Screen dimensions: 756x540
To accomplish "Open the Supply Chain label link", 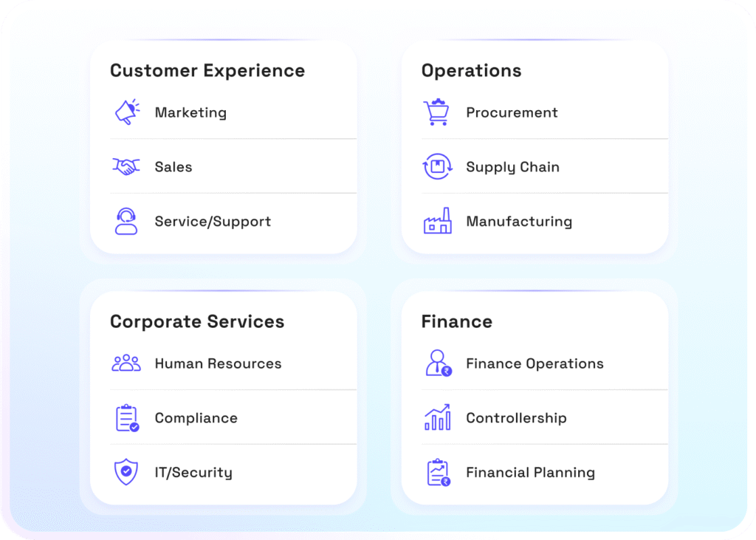I will point(512,168).
